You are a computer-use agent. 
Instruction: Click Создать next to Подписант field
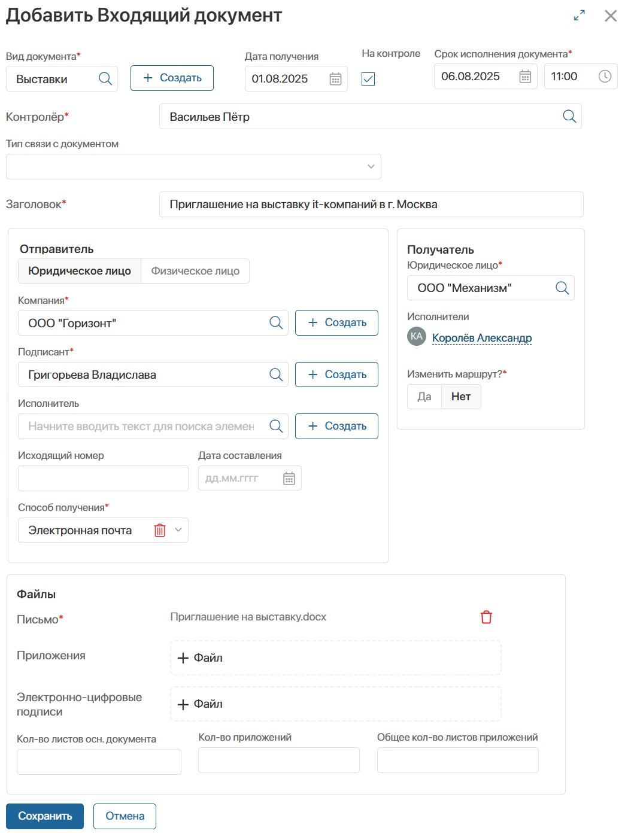click(x=336, y=375)
